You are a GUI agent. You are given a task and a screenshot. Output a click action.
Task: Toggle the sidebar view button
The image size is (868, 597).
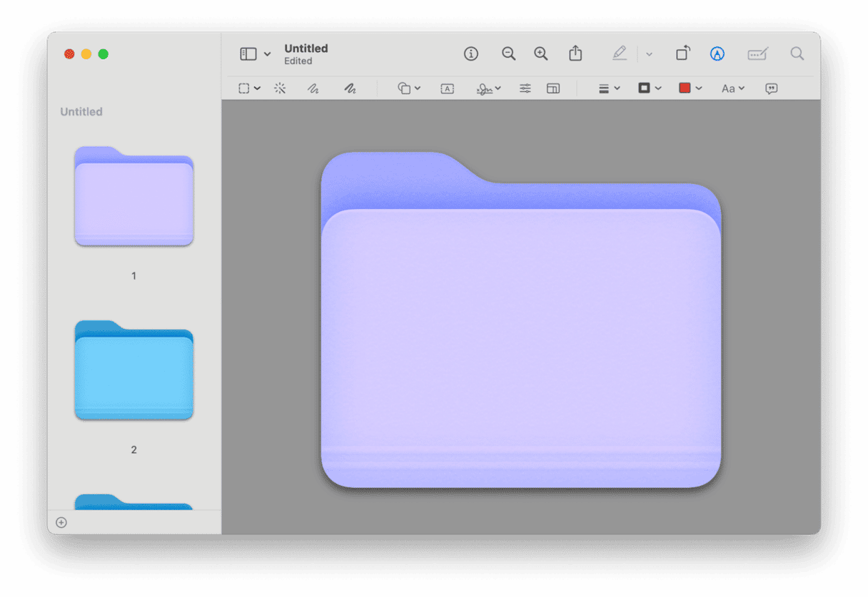pyautogui.click(x=248, y=53)
